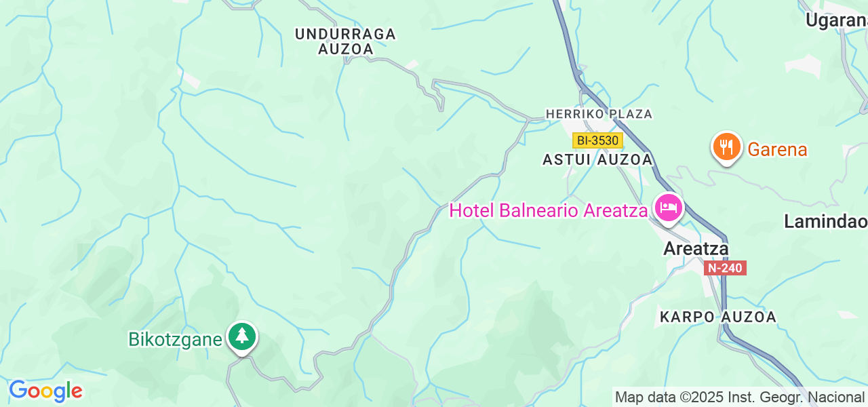868x407 pixels.
Task: Click the Bikotzgane place name
Action: click(x=176, y=339)
